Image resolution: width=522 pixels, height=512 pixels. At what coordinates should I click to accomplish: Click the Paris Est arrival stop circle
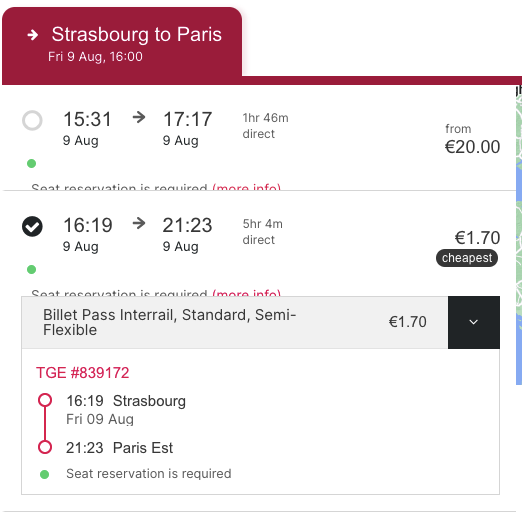[45, 447]
